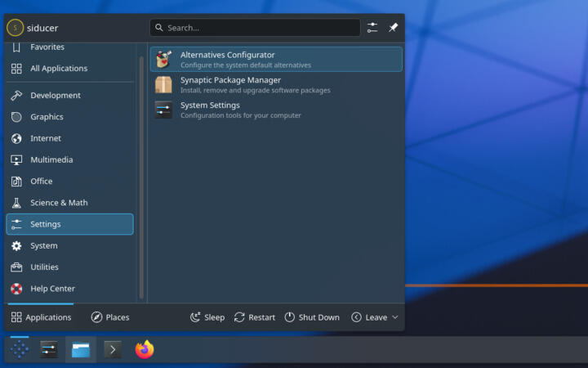Select All Applications category

pos(69,69)
